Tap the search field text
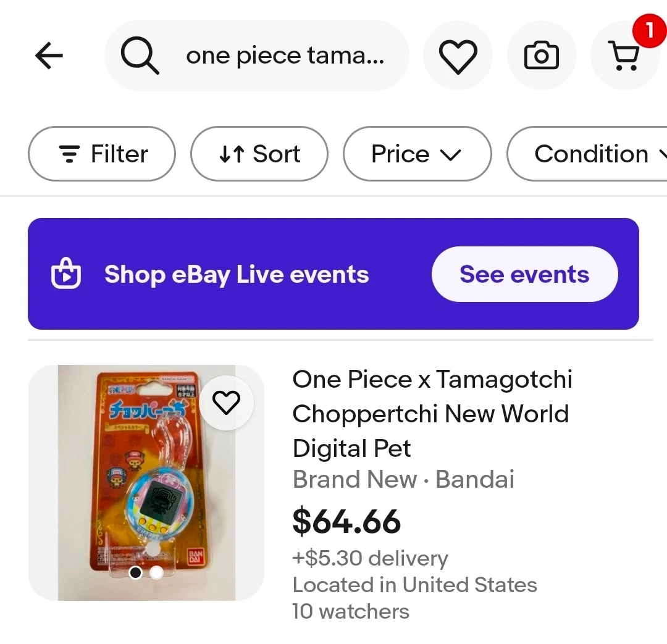The height and width of the screenshot is (644, 667). (x=285, y=56)
